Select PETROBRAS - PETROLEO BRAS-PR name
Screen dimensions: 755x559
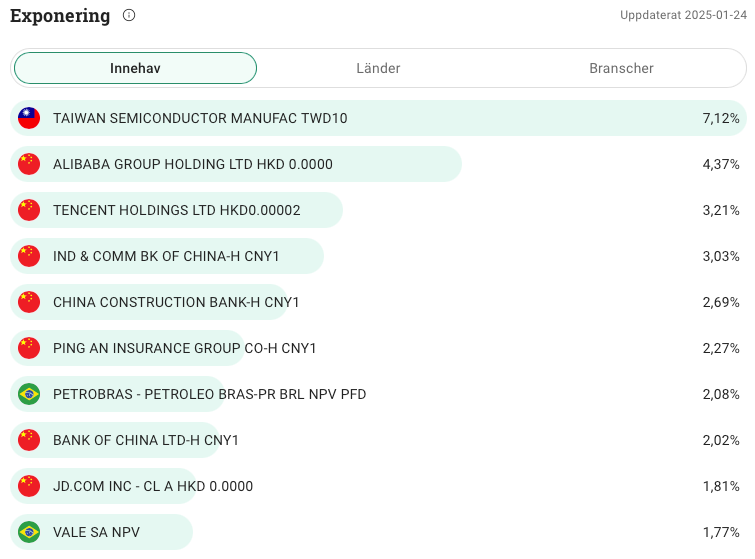coord(209,394)
